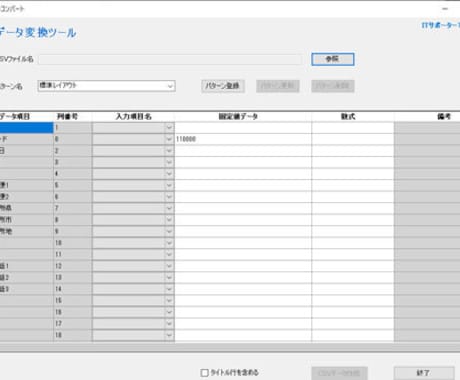Viewport: 460px width, 380px height.
Task: Click the fixed value cell in column number 1 row
Action: click(x=243, y=128)
